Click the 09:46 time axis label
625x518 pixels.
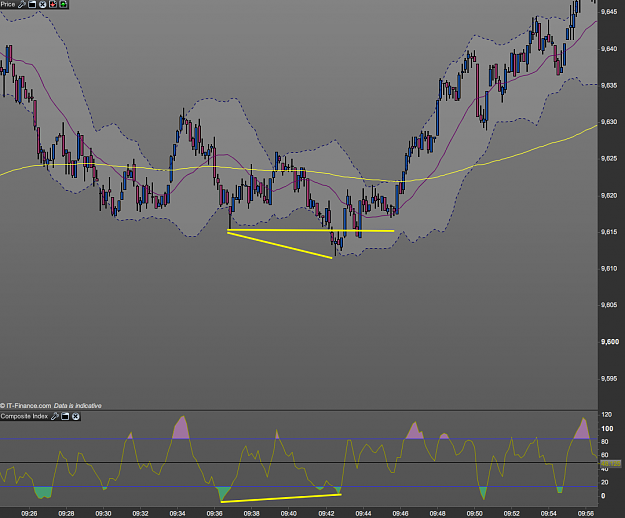[x=401, y=514]
